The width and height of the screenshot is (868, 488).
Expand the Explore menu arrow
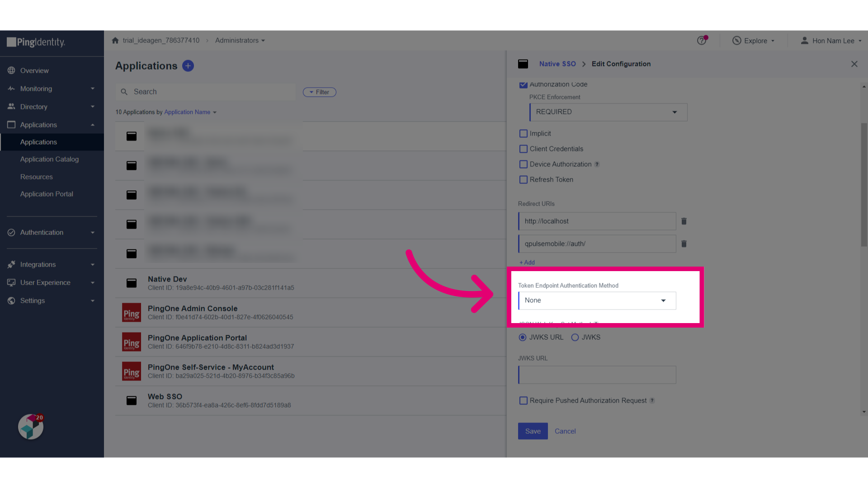point(773,41)
